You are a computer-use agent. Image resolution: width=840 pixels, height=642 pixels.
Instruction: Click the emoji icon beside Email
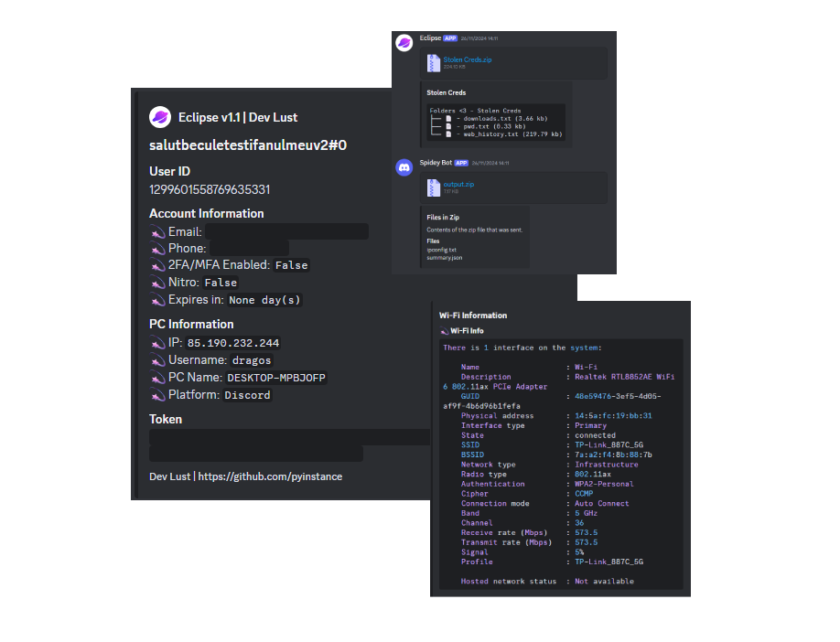coord(157,232)
